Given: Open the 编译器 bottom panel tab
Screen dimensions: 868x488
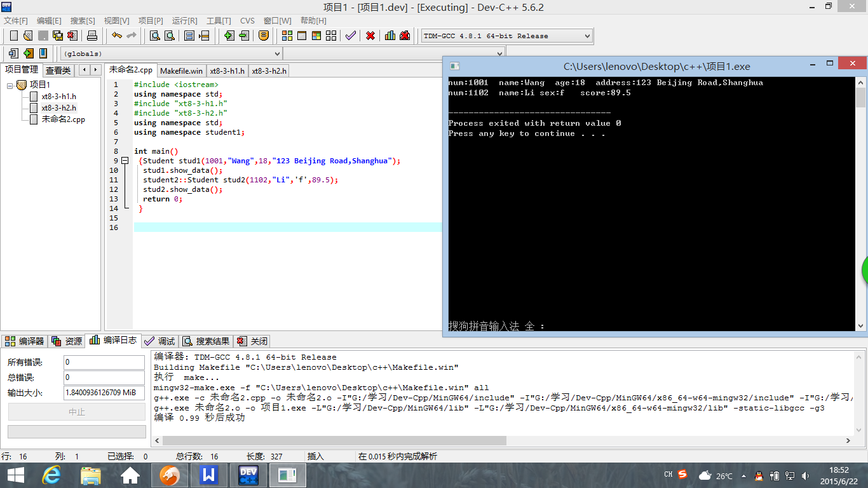Looking at the screenshot, I should click(x=25, y=341).
